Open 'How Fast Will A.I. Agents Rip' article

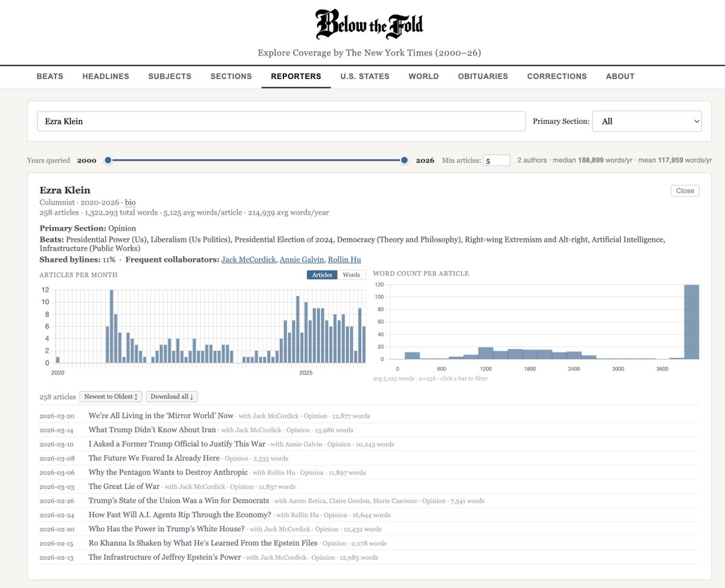coord(180,515)
